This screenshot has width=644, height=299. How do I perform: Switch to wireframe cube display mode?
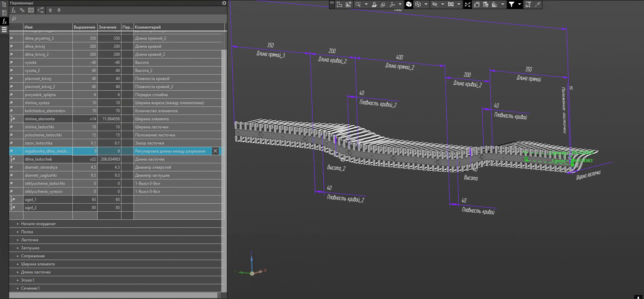(418, 4)
